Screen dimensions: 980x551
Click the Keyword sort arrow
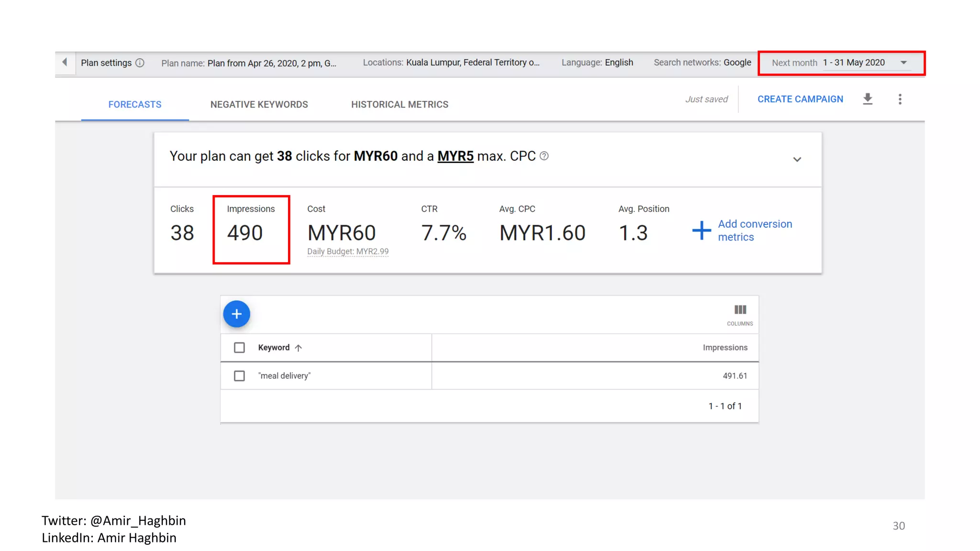pos(299,348)
